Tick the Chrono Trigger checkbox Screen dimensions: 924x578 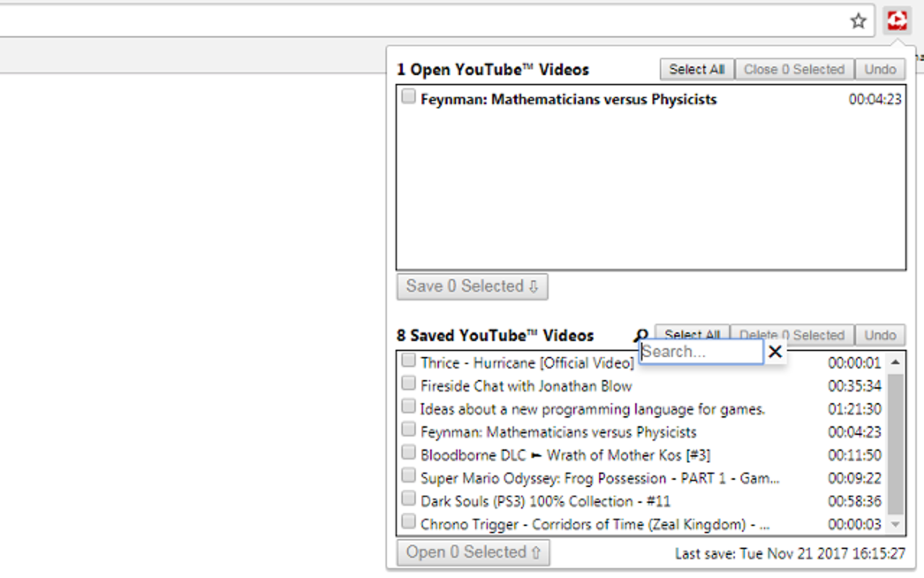click(409, 522)
